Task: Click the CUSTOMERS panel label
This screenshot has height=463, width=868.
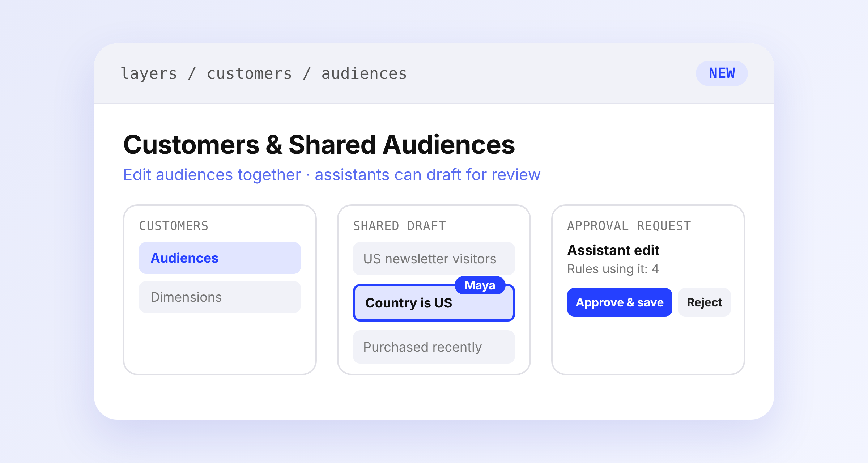Action: click(x=174, y=226)
